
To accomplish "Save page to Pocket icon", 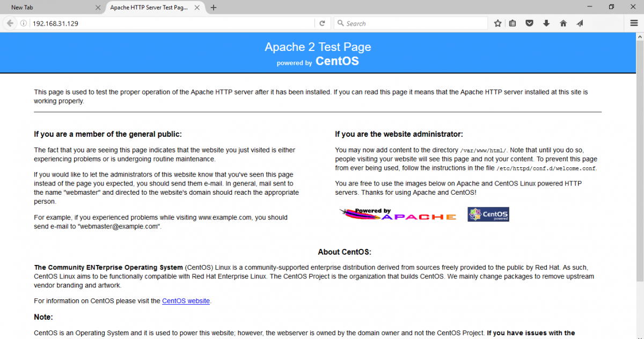I will [x=529, y=24].
